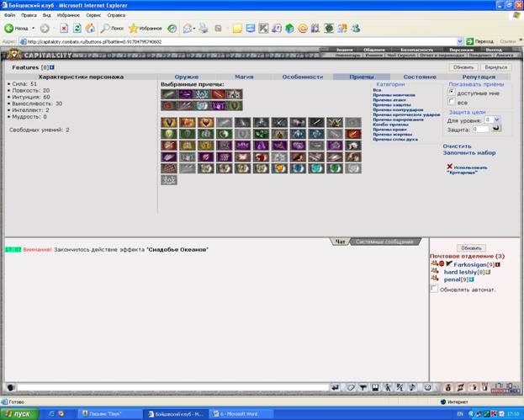Select the yellow orb spirit technique
This screenshot has height=420, width=524.
[x=279, y=168]
